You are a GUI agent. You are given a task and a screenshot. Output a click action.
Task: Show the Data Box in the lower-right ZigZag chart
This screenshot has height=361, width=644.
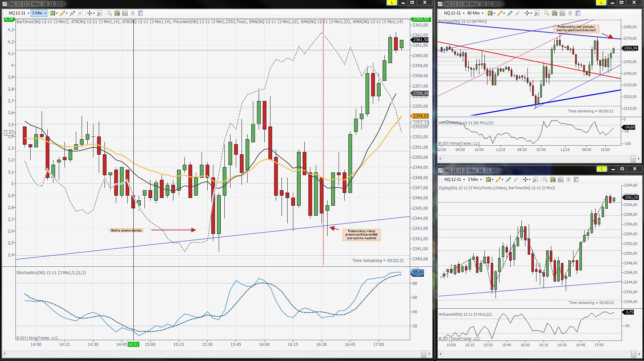(x=535, y=179)
